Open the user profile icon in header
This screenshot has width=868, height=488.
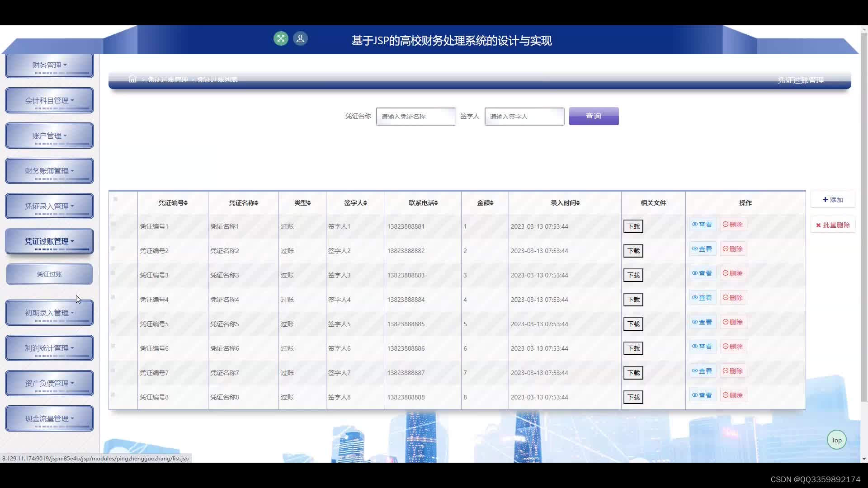[300, 38]
